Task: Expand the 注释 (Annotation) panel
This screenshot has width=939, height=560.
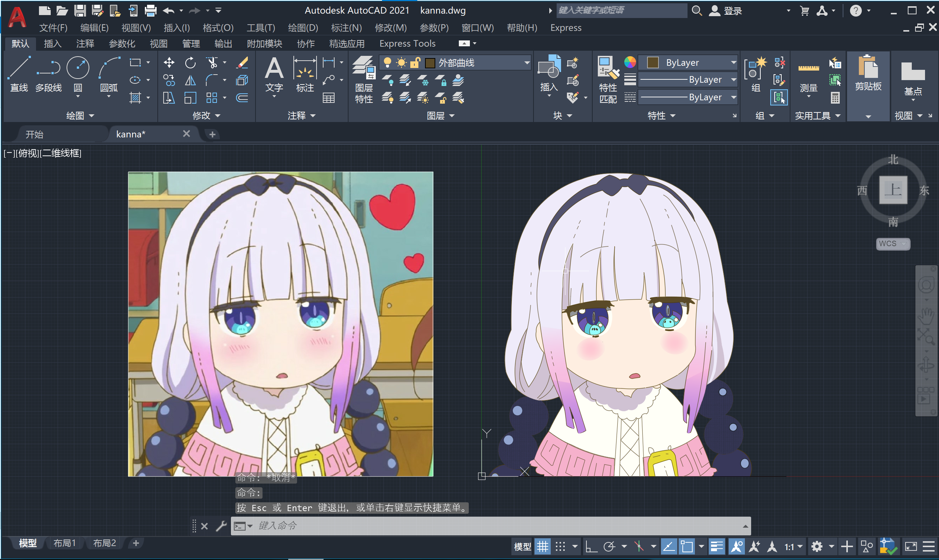Action: (x=301, y=115)
